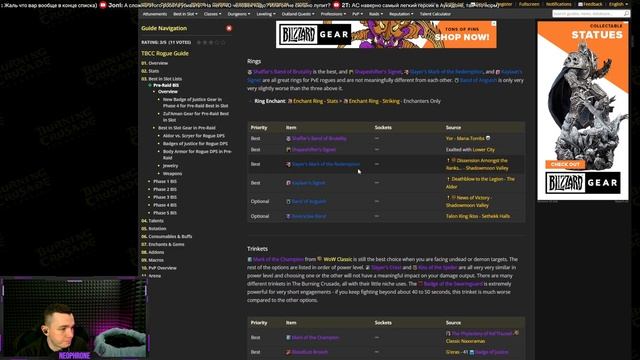Click Blizzard Gear Shop Now banner
640x360 pixels.
tap(386, 35)
